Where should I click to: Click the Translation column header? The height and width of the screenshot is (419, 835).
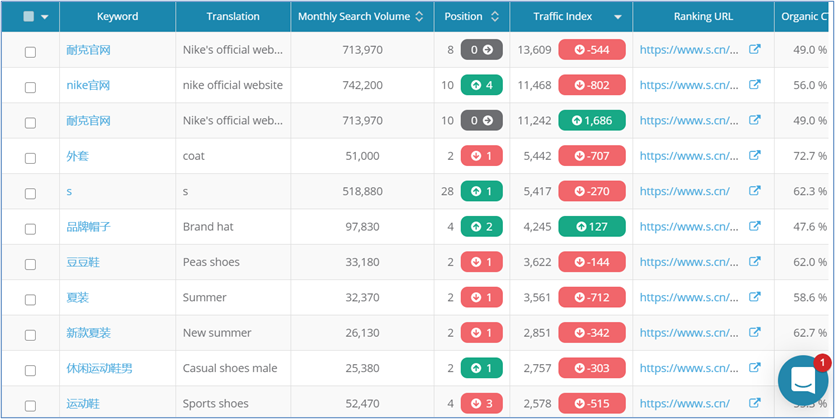click(233, 17)
